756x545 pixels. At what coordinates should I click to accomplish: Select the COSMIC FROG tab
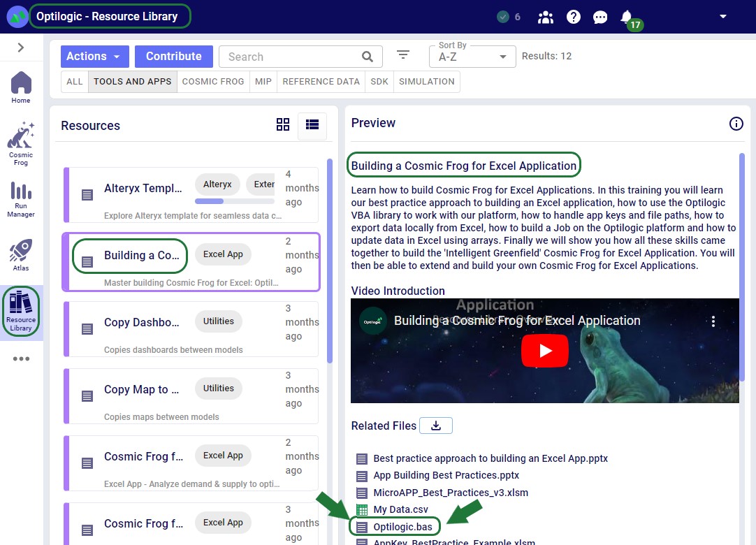[x=213, y=82]
